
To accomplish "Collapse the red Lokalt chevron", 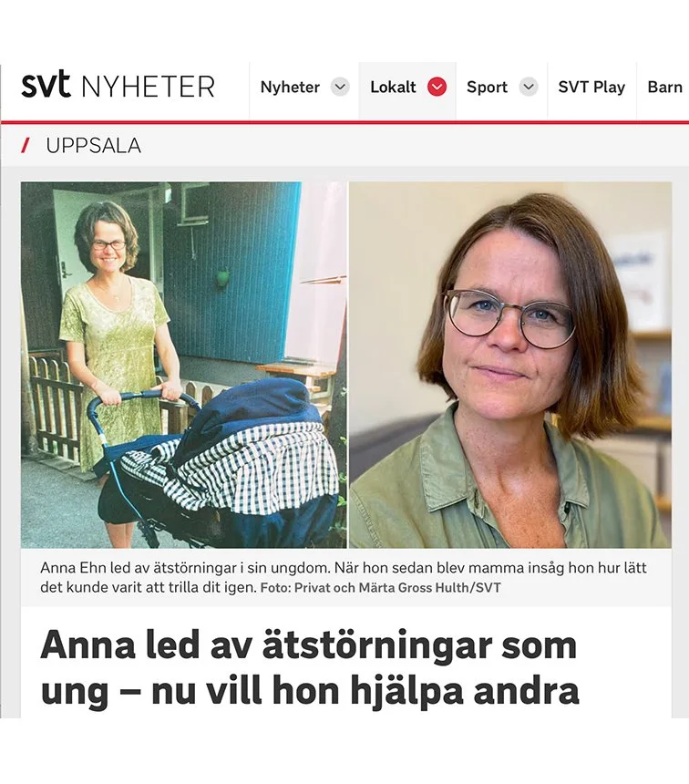I will [437, 87].
